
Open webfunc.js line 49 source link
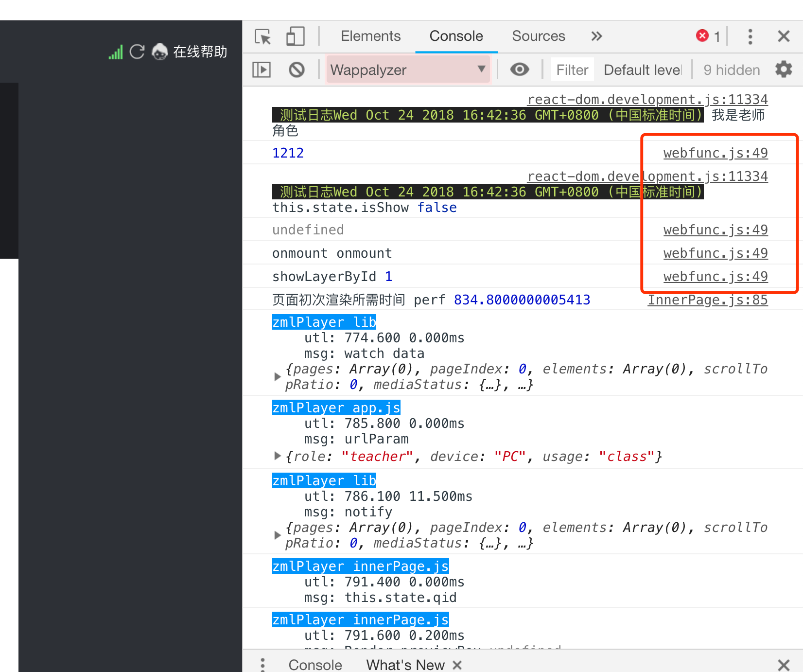coord(715,153)
